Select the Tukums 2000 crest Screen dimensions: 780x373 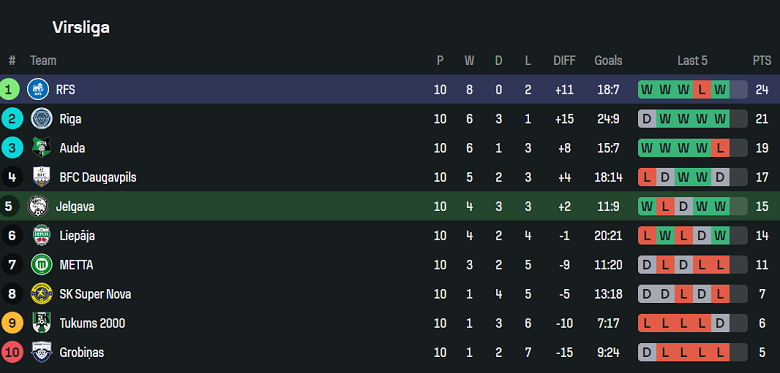click(41, 323)
